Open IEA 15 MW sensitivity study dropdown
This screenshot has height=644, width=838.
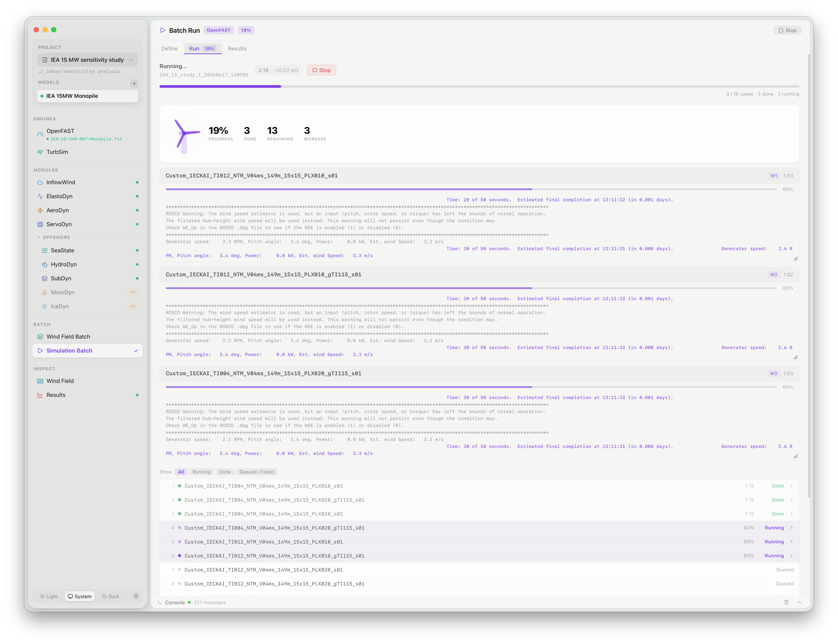(87, 60)
